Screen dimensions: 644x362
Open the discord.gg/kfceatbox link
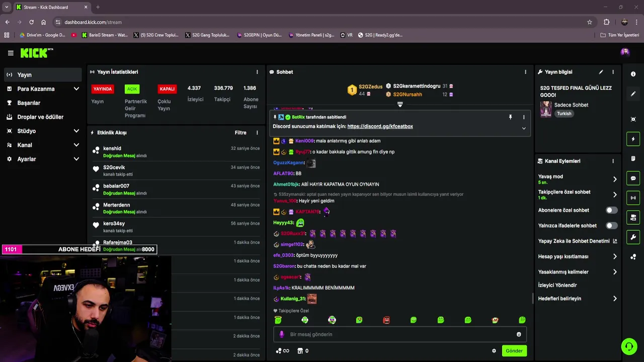(380, 126)
